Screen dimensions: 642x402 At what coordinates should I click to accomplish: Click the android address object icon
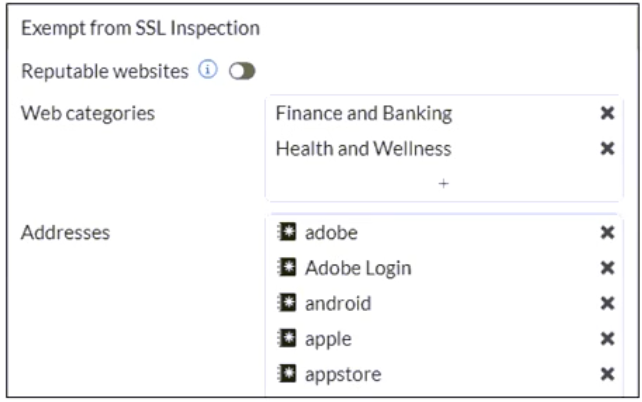(285, 303)
